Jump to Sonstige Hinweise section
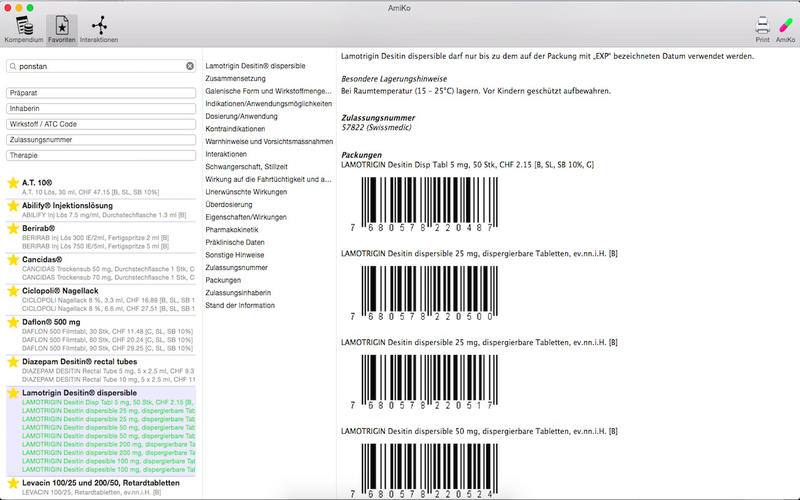Image resolution: width=800 pixels, height=500 pixels. pyautogui.click(x=235, y=255)
